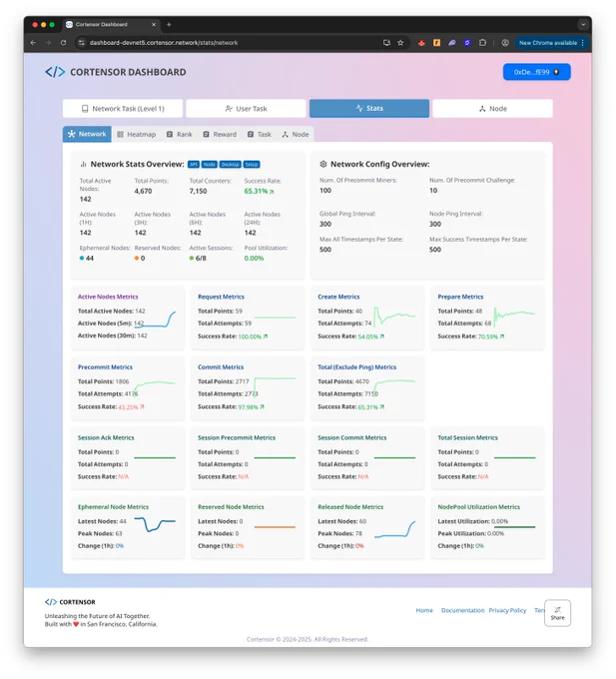This screenshot has height=679, width=616.
Task: Click the Prepare Metrics card title
Action: click(x=460, y=297)
